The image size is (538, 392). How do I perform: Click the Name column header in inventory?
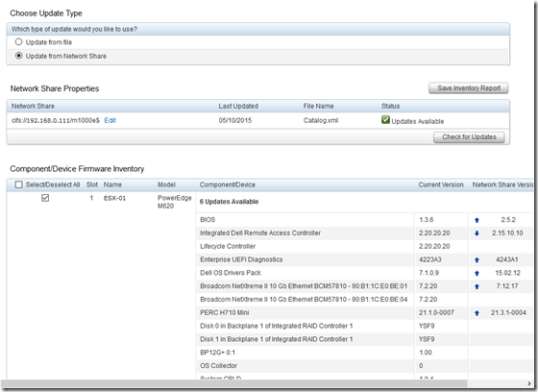point(112,184)
